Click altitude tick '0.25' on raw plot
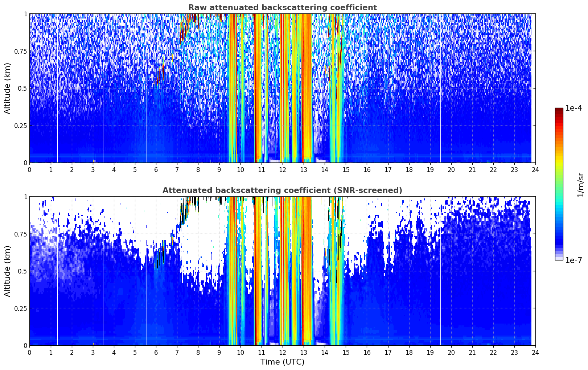 [21, 126]
